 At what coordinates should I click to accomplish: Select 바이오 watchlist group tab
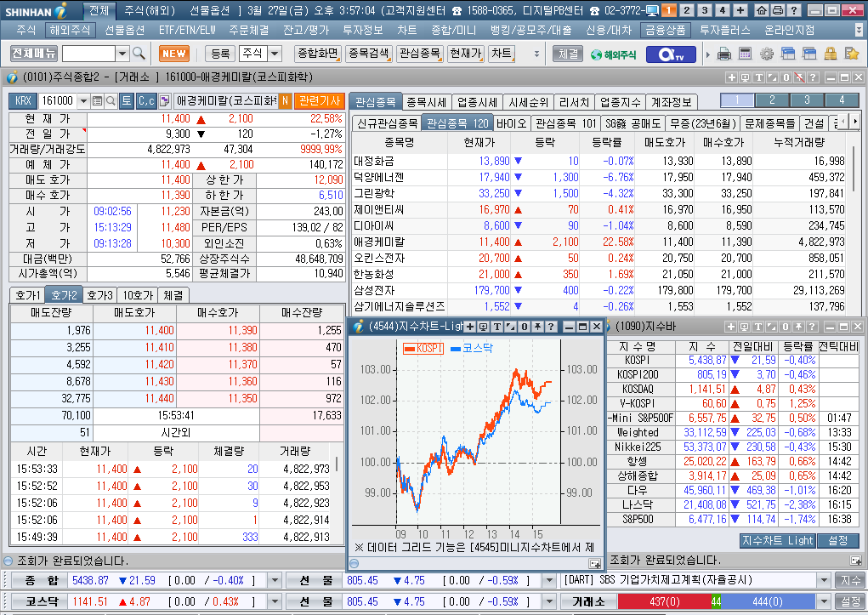(x=511, y=123)
